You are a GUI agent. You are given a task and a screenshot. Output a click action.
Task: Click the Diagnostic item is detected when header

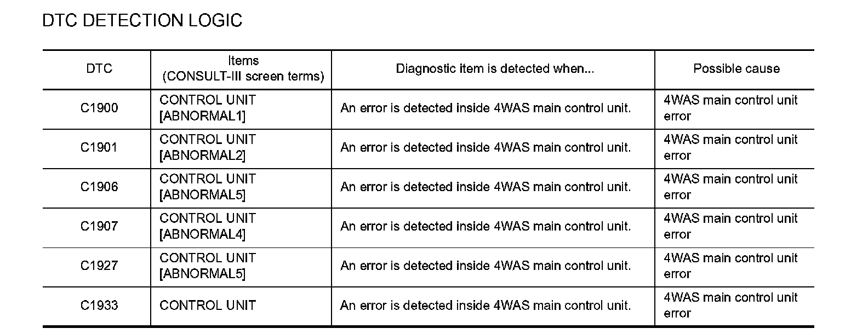coord(495,68)
